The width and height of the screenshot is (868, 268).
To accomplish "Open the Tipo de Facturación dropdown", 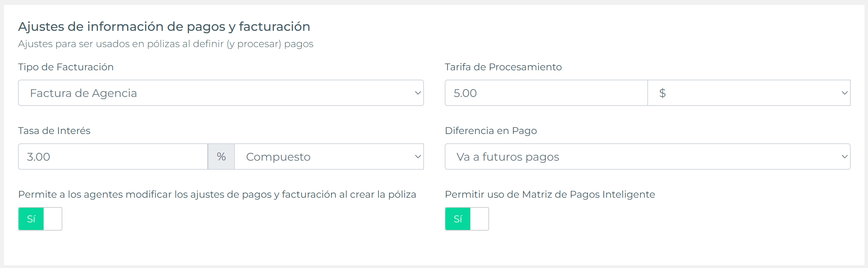I will [x=220, y=93].
